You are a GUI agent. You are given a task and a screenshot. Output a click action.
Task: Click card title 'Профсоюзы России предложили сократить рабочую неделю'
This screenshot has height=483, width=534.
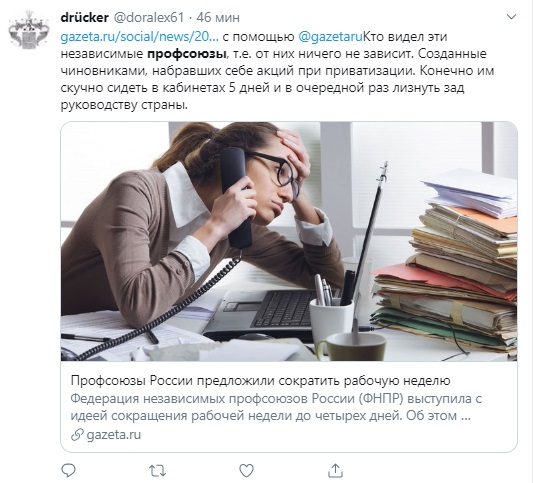(261, 380)
